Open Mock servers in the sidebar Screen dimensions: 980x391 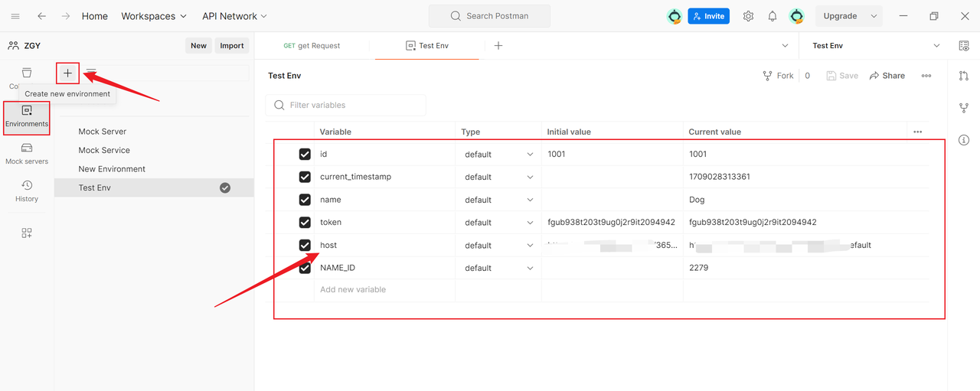(27, 153)
